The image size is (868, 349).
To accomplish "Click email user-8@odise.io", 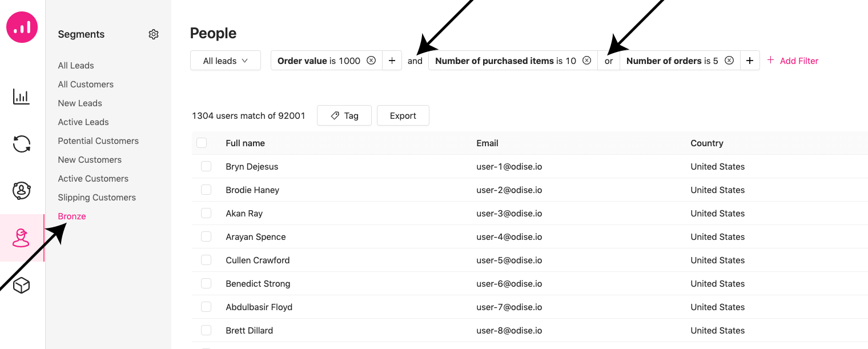I will [509, 330].
